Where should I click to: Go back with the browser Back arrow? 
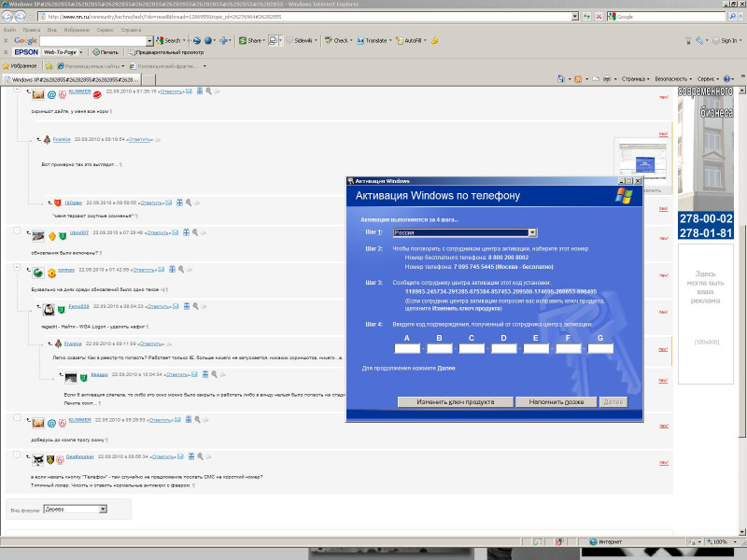pos(7,16)
